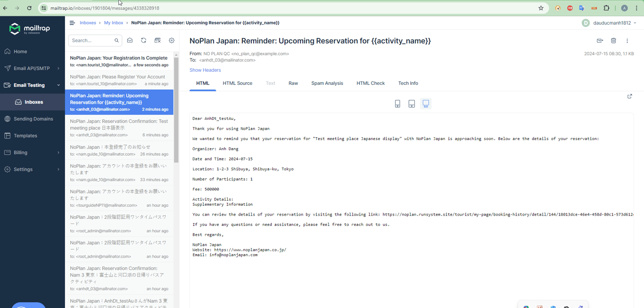Open the '本登録完了のお知らせ' message

[119, 150]
